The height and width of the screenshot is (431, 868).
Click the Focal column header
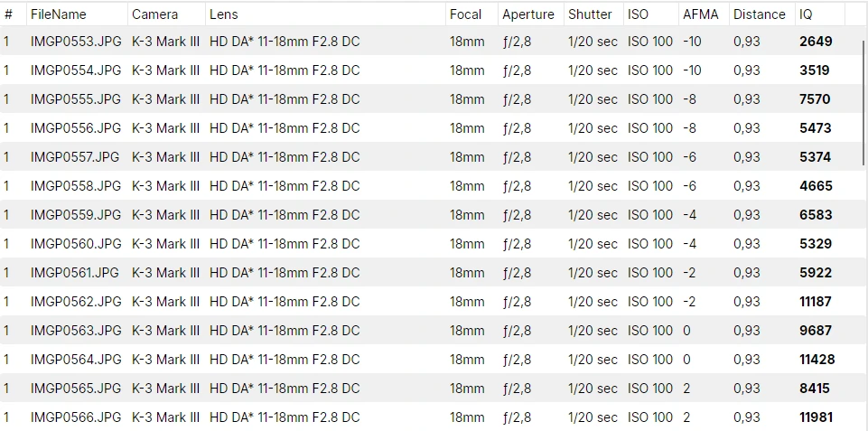pyautogui.click(x=465, y=14)
